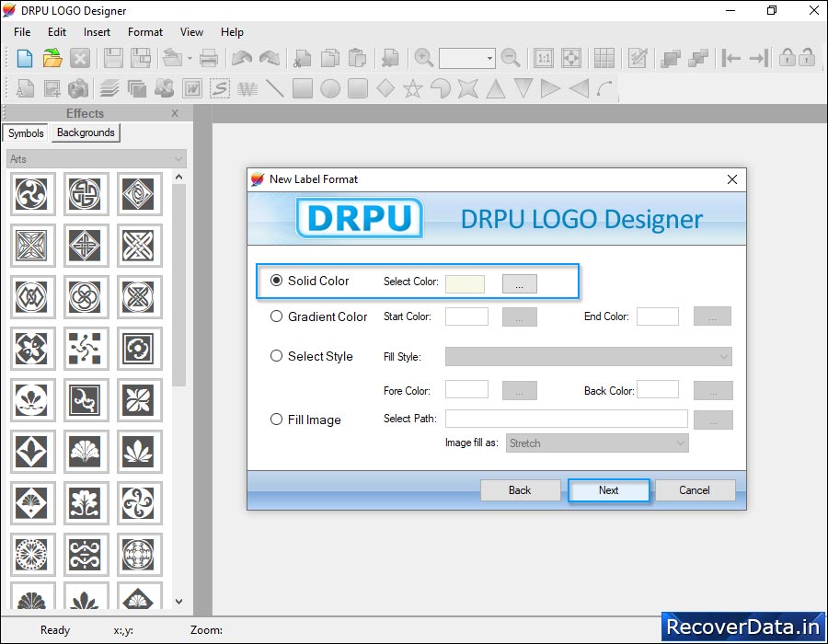Viewport: 828px width, 644px height.
Task: Open the Insert menu
Action: (x=97, y=32)
